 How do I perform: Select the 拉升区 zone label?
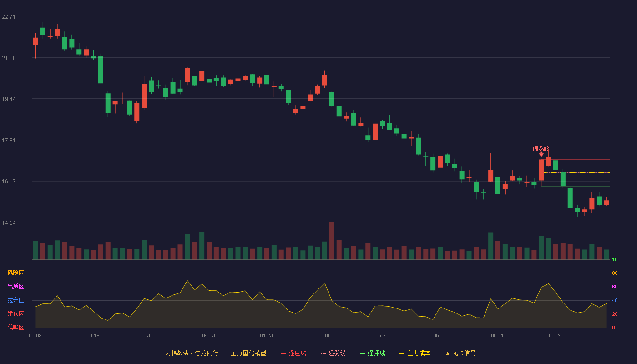pyautogui.click(x=15, y=300)
